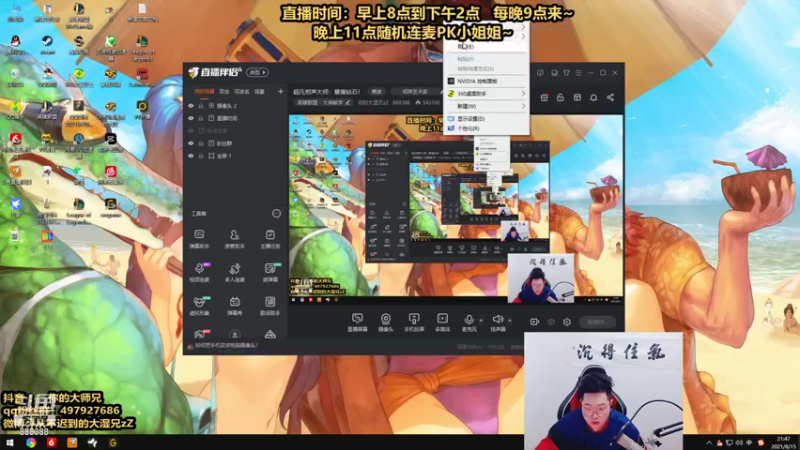Mute the 麦克风 microphone icon
Viewport: 800px width, 450px height.
click(469, 319)
